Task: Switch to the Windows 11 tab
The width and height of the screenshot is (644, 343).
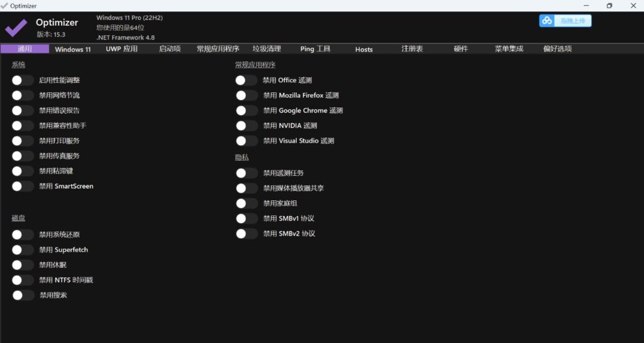Action: tap(73, 49)
